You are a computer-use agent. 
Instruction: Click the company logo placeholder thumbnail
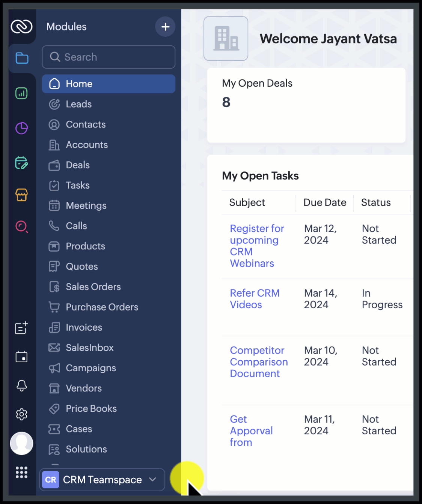tap(226, 39)
